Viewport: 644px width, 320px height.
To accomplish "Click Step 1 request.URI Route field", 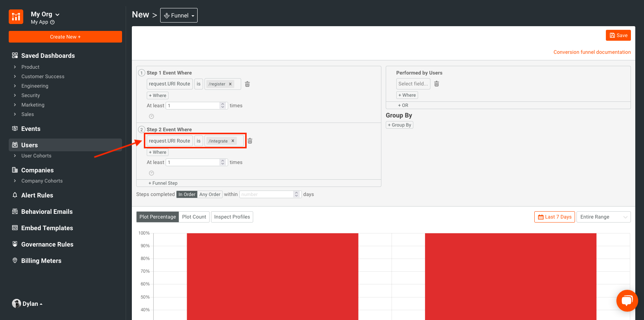I will pos(170,84).
